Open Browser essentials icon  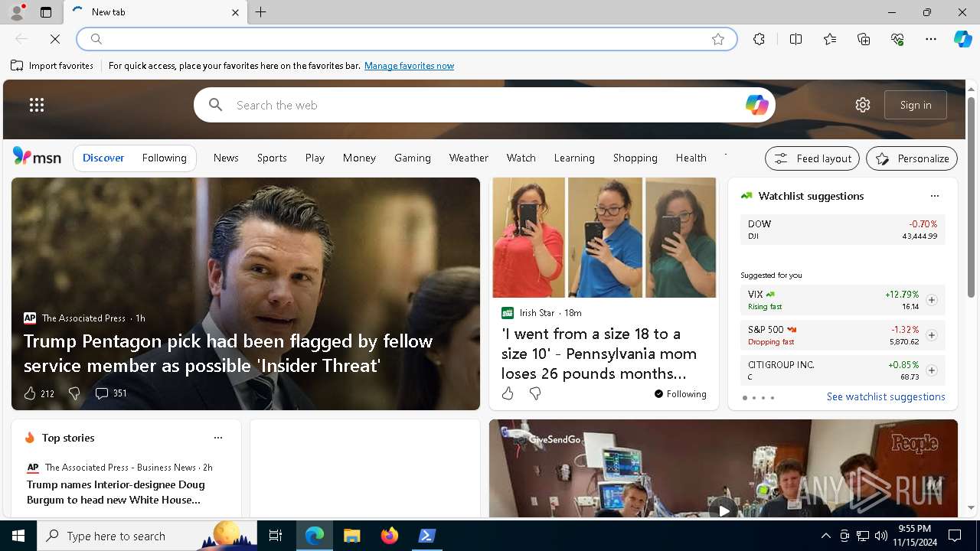tap(897, 39)
